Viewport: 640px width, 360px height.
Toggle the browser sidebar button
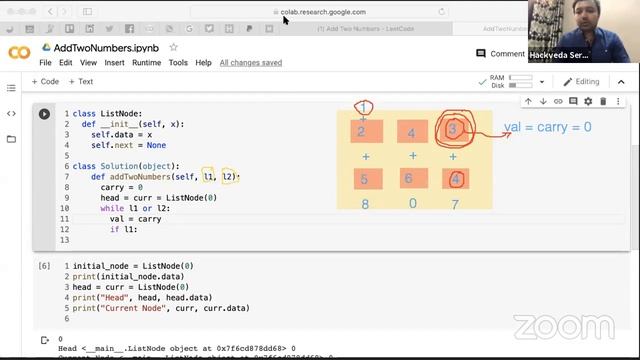[87, 11]
